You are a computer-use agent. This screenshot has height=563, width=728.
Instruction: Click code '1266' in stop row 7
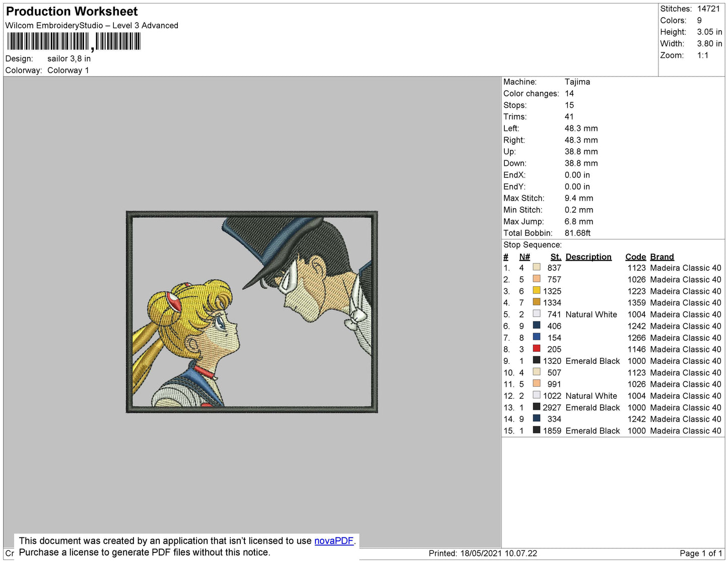(x=636, y=338)
